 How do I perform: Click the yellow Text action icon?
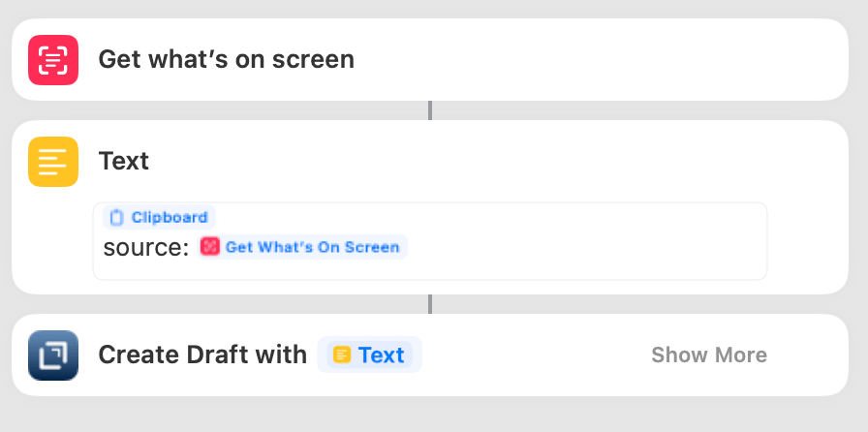pos(53,161)
